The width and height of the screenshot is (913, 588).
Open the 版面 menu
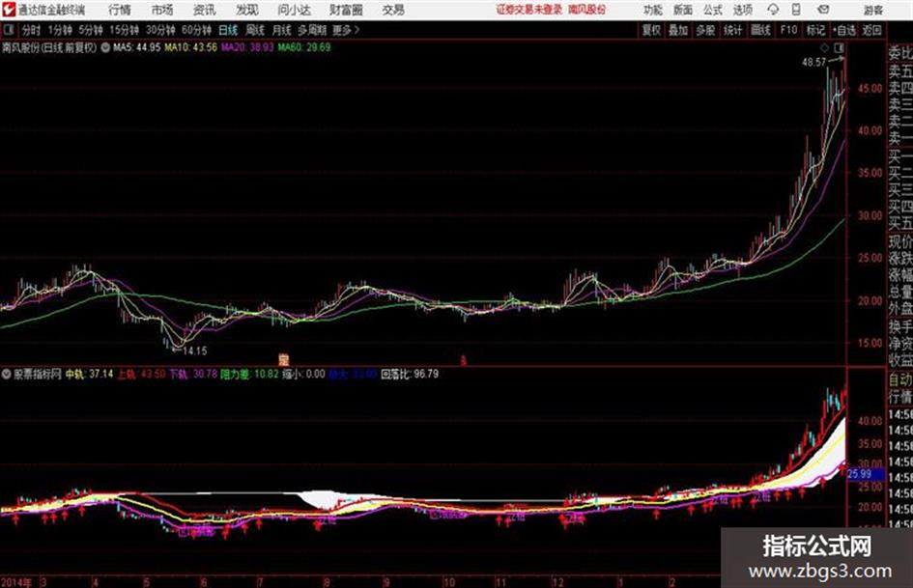[683, 10]
